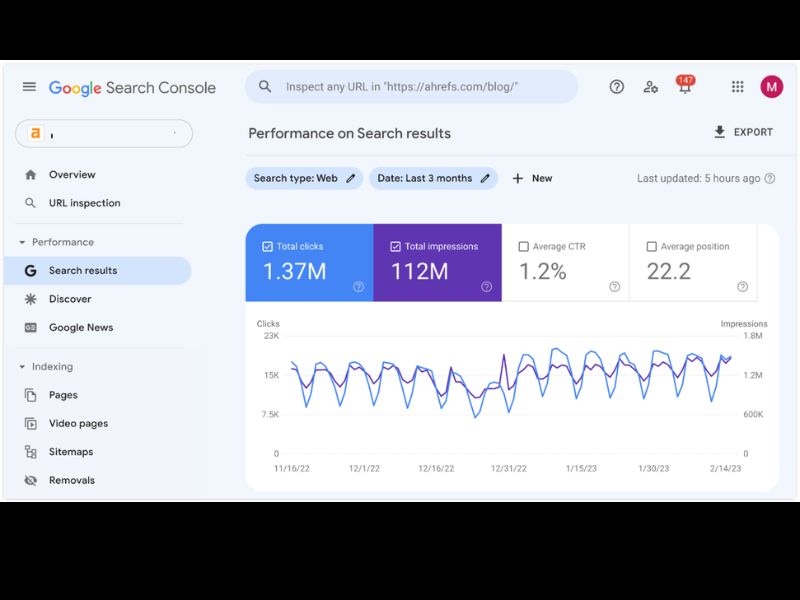Click the Google Search Console logo
Image resolution: width=800 pixels, height=600 pixels.
(132, 88)
